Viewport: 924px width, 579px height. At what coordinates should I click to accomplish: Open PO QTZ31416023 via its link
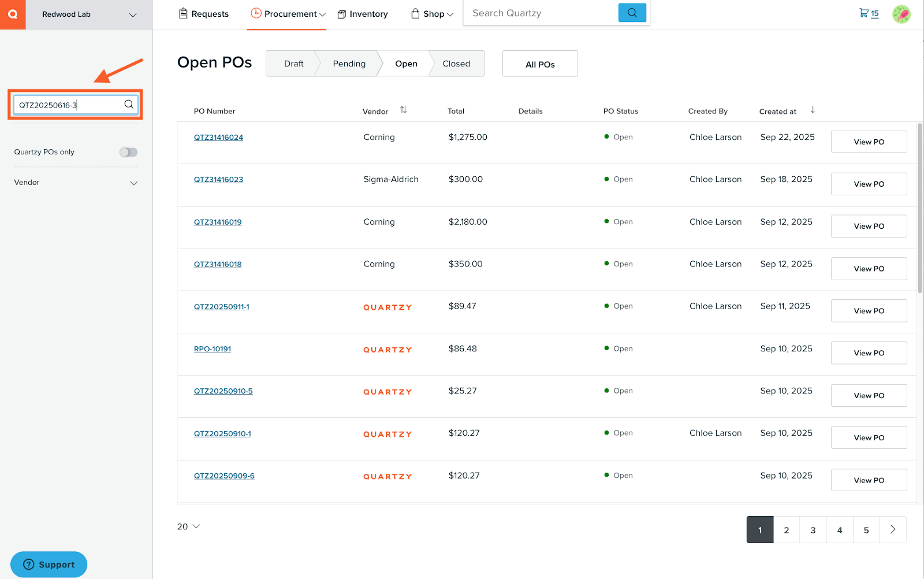click(x=218, y=179)
